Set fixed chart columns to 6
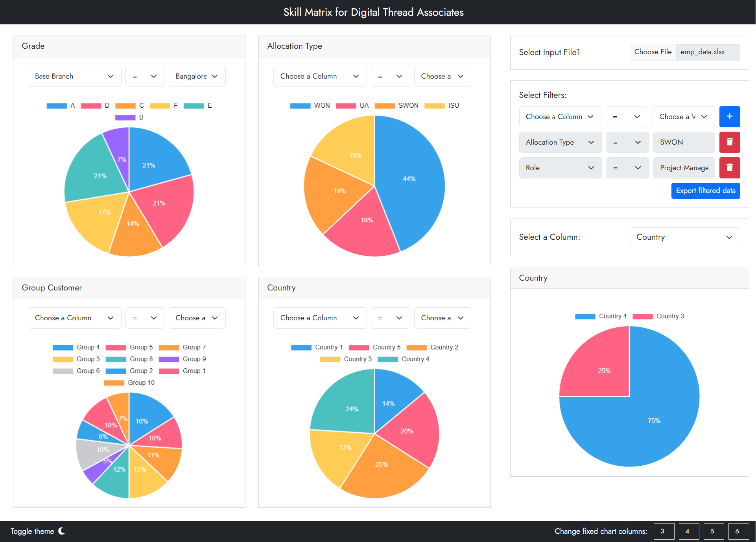The image size is (756, 542). click(738, 531)
